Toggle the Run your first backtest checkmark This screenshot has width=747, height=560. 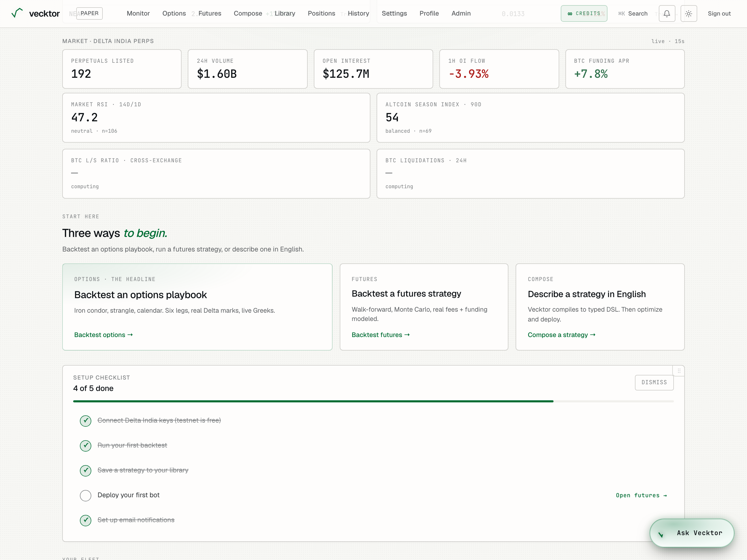coord(85,446)
